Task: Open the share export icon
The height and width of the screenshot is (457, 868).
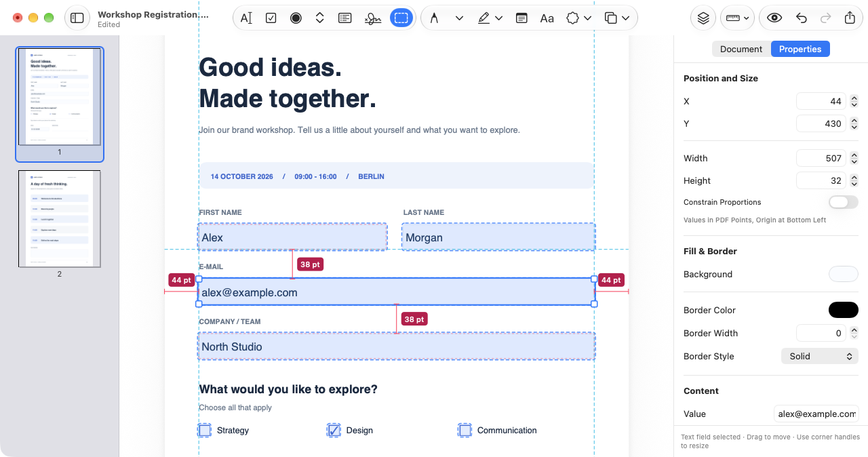Action: (x=850, y=18)
